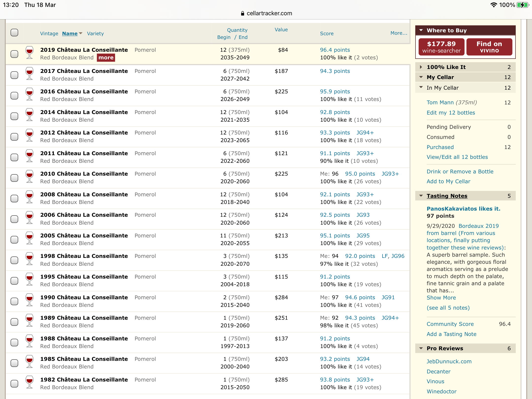Check the box for 1982 Château La Conseillante
532x399 pixels.
coord(14,383)
